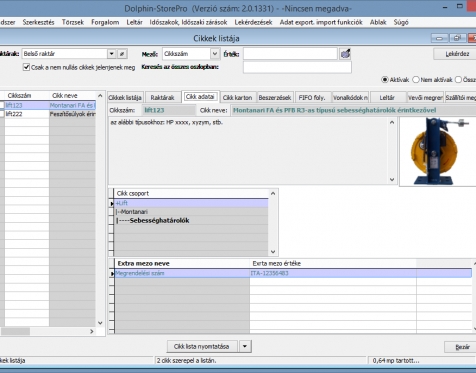Screen dimensions: 476x373
Task: Click the 'Keresés az összes oszlopban' search field
Action: click(297, 67)
